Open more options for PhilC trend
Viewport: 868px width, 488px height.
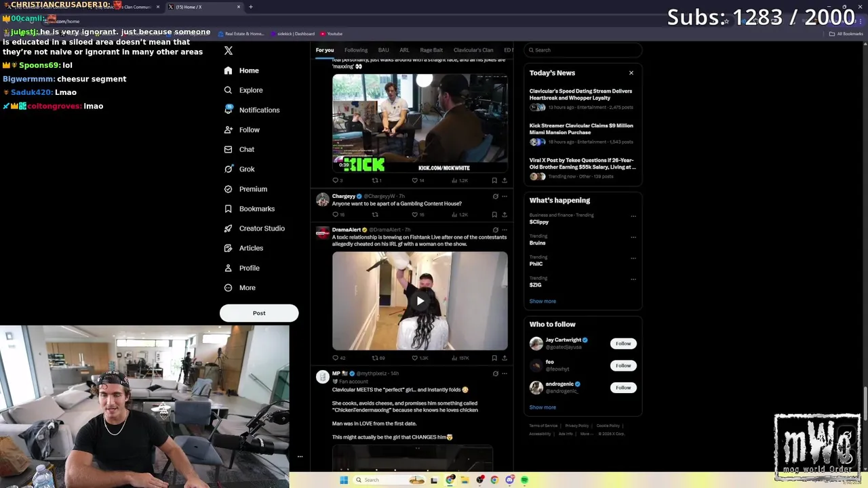[633, 258]
